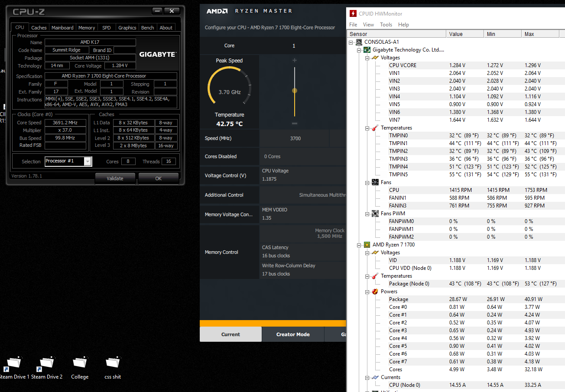The height and width of the screenshot is (392, 565).
Task: Click the Cores Disabled 0 Cores value
Action: (272, 156)
